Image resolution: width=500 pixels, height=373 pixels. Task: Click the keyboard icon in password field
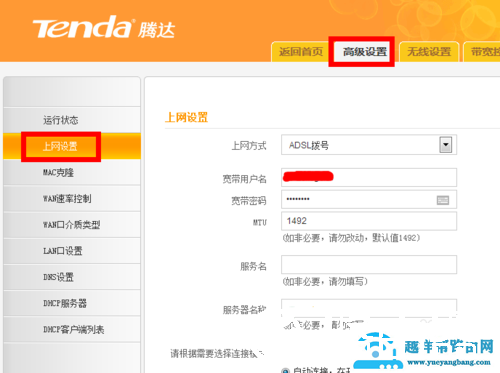pyautogui.click(x=443, y=200)
